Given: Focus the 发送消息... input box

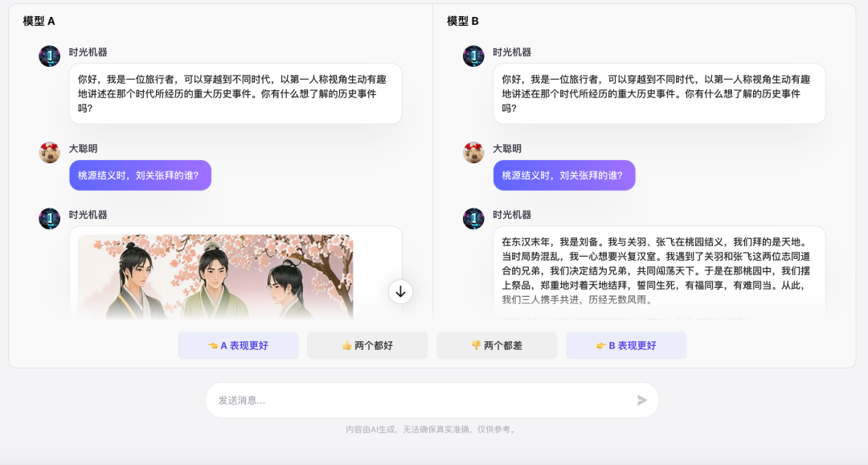Looking at the screenshot, I should tap(432, 400).
